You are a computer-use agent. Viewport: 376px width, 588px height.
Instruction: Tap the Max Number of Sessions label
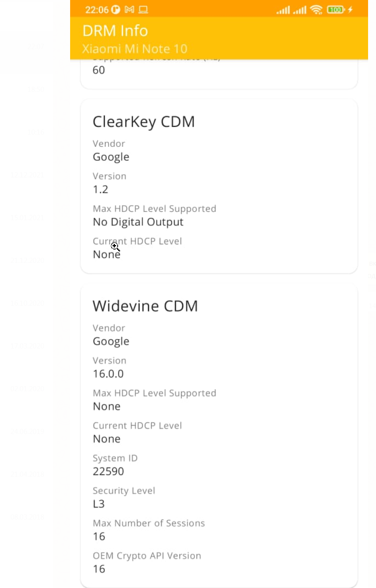tap(149, 523)
